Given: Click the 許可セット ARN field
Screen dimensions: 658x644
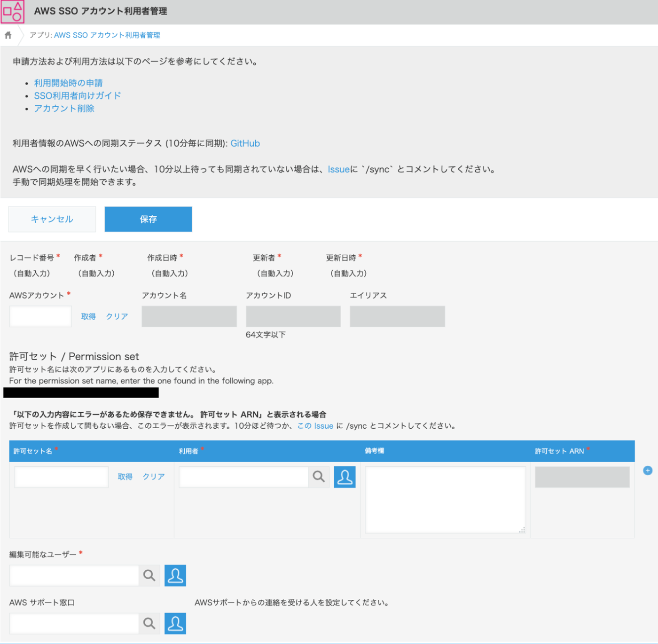Looking at the screenshot, I should (582, 477).
